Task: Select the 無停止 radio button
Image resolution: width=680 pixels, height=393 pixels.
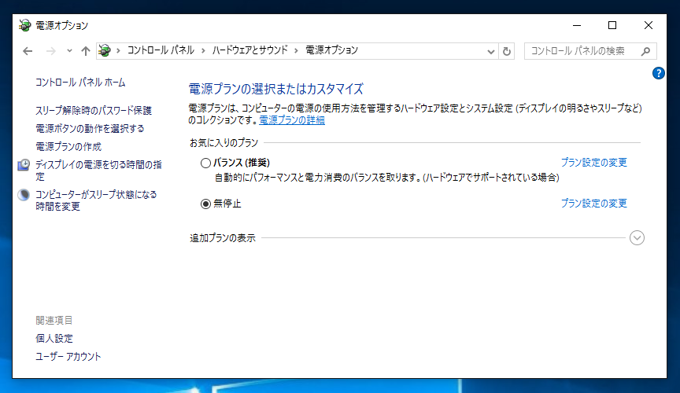Action: tap(206, 204)
